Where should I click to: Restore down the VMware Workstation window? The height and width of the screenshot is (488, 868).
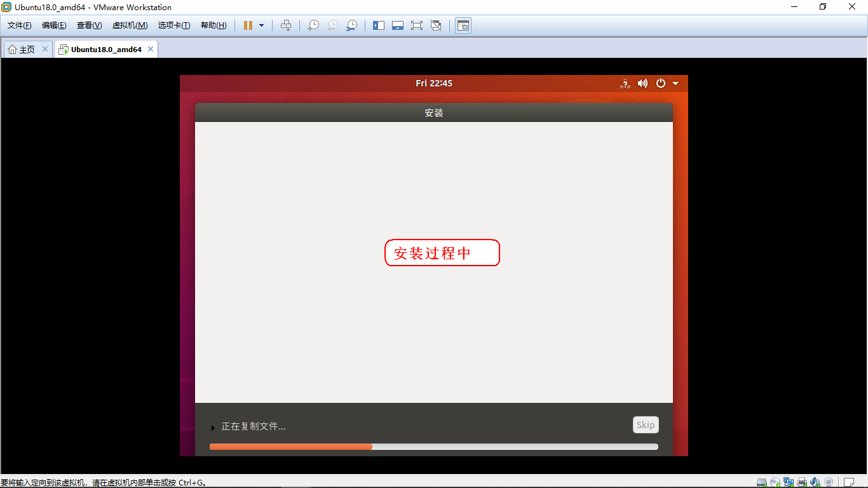point(824,7)
